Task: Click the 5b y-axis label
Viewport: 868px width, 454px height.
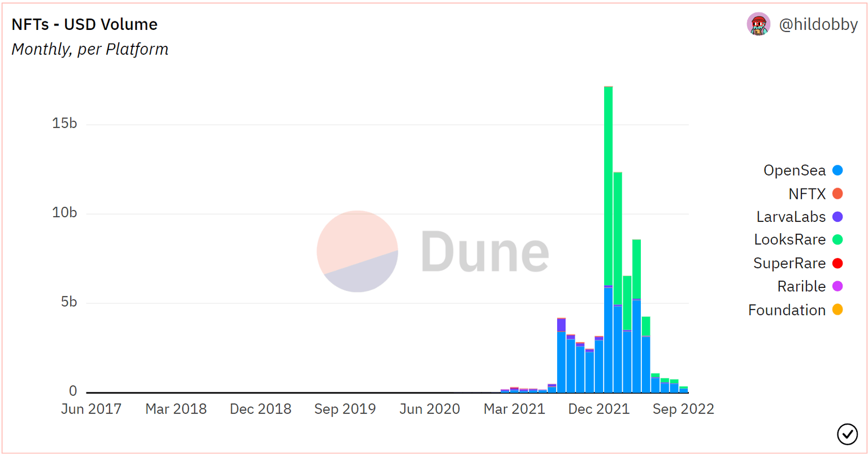Action: [68, 302]
